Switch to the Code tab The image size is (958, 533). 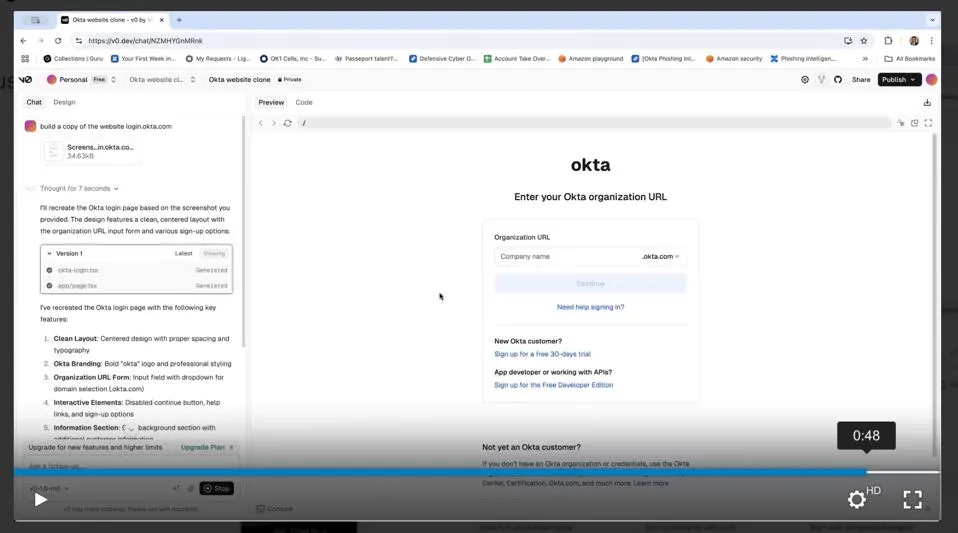(304, 103)
